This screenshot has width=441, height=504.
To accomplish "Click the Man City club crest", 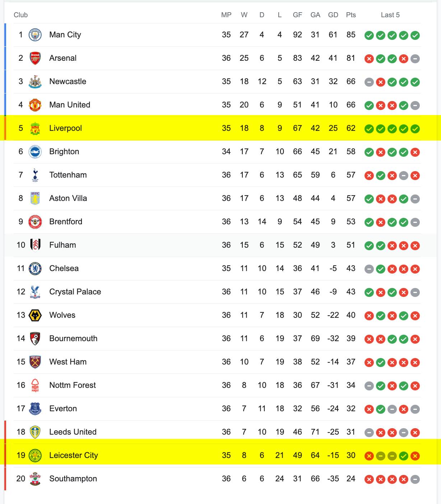I will click(35, 35).
